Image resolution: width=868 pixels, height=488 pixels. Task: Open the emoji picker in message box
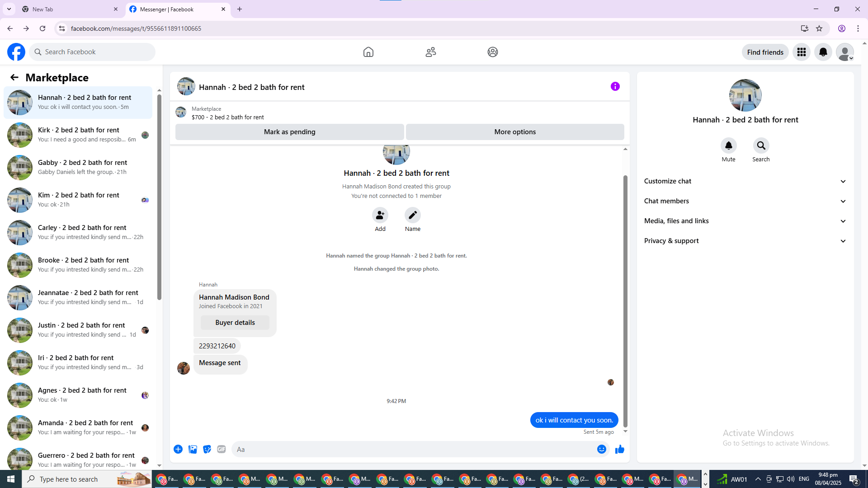[x=601, y=449]
